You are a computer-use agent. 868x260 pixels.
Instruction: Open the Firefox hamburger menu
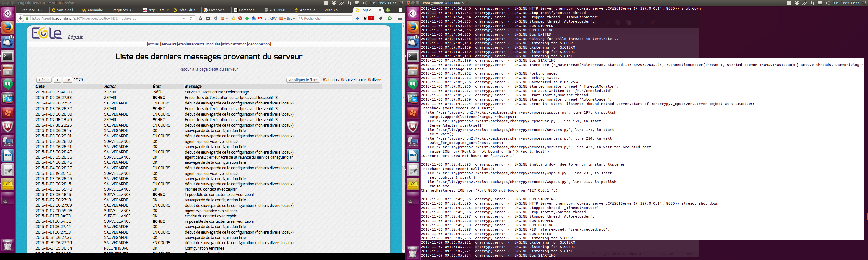click(x=400, y=19)
